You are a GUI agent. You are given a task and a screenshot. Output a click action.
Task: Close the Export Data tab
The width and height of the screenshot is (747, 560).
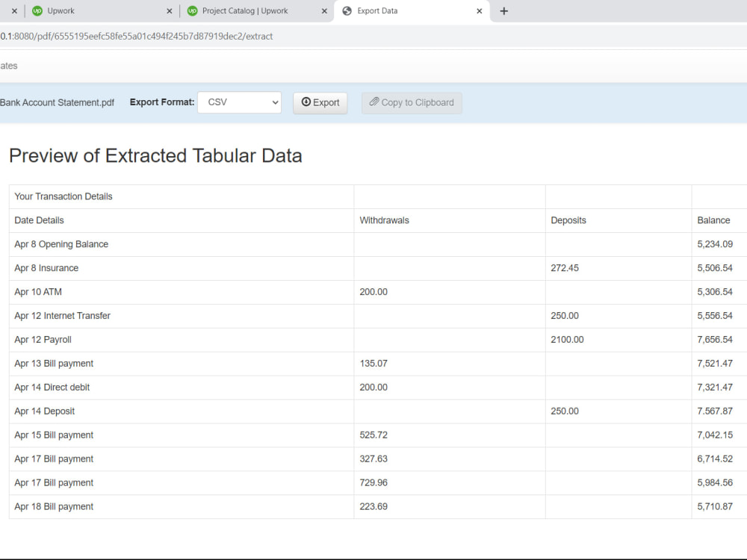(x=480, y=11)
